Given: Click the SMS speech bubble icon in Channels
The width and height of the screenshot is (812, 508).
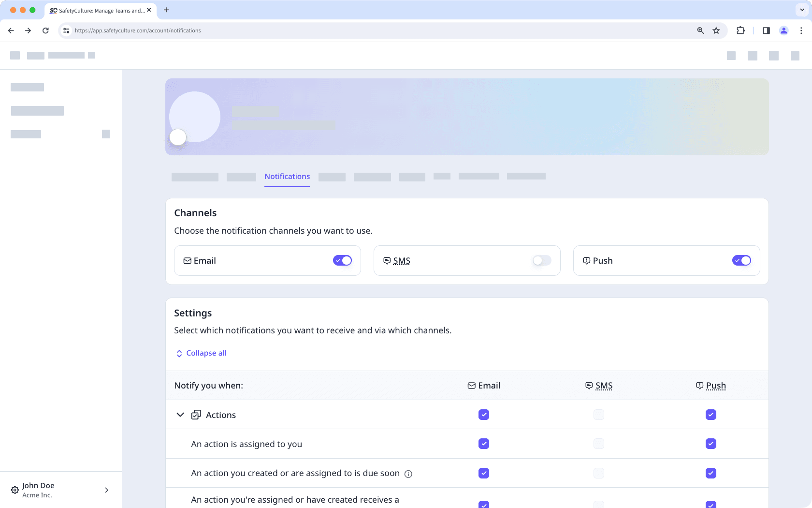Looking at the screenshot, I should pos(387,260).
